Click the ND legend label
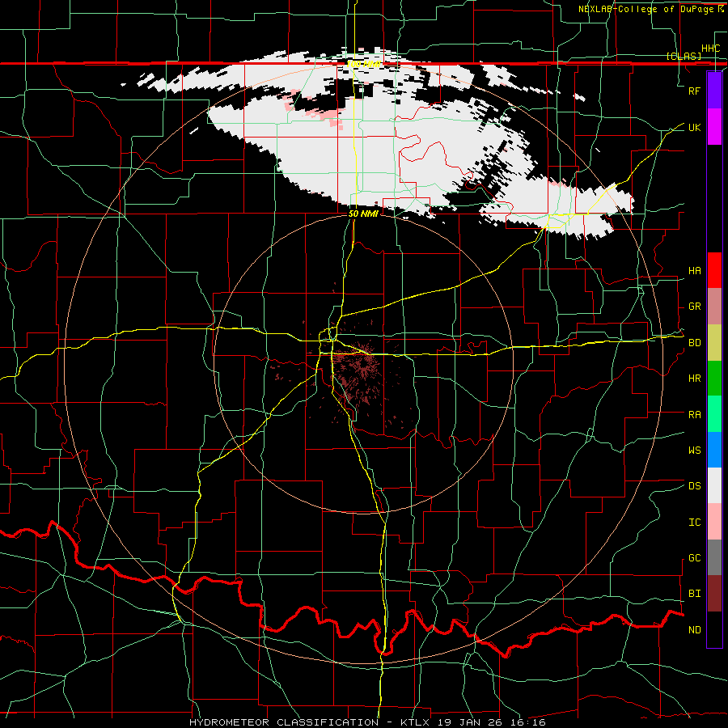The image size is (728, 728). click(695, 630)
